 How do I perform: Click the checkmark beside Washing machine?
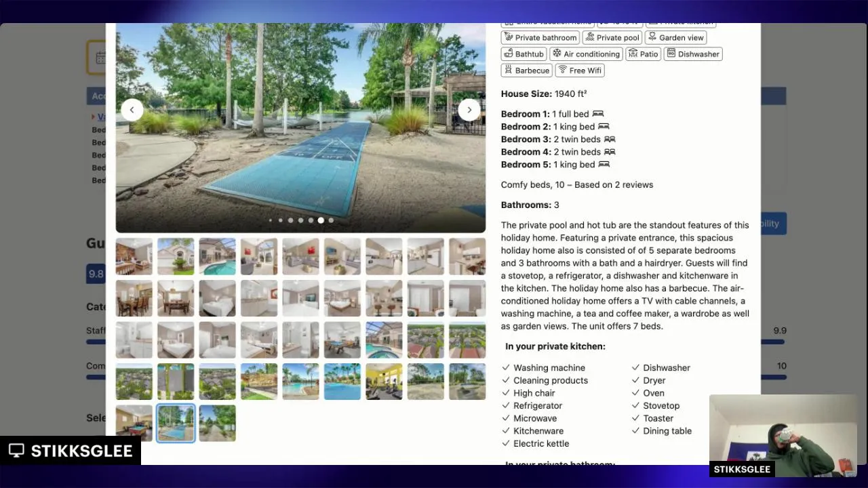click(x=505, y=367)
